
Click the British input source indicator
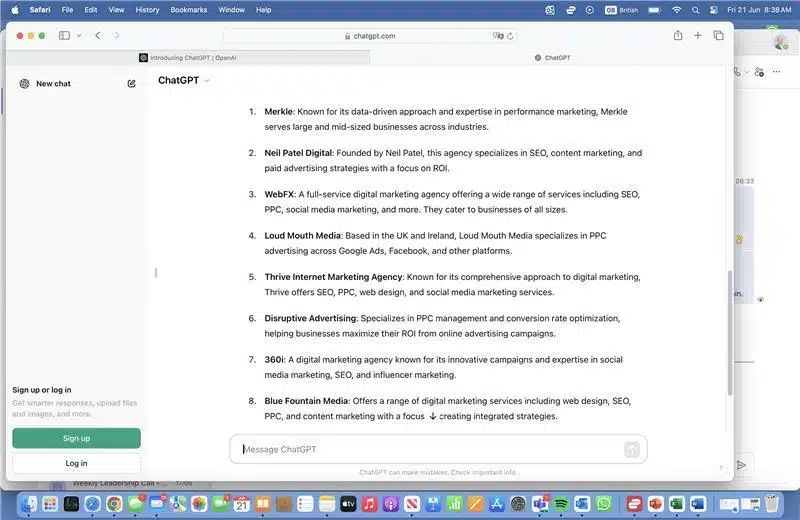point(621,10)
